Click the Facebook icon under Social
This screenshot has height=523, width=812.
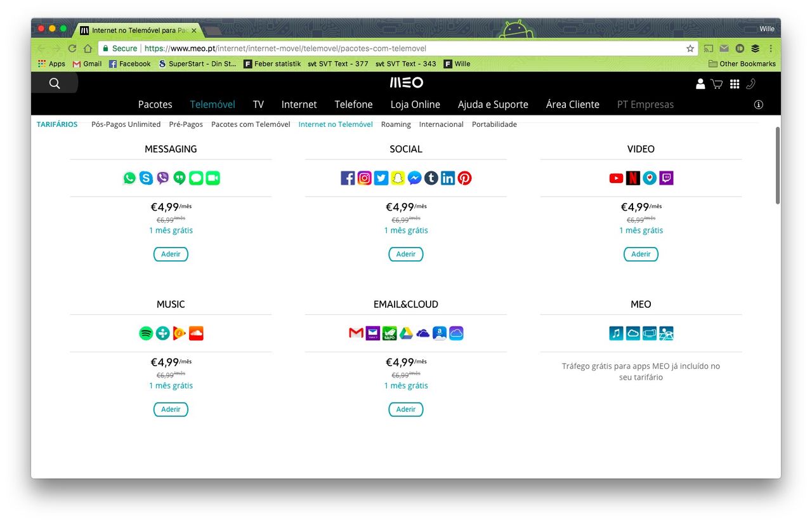(348, 178)
